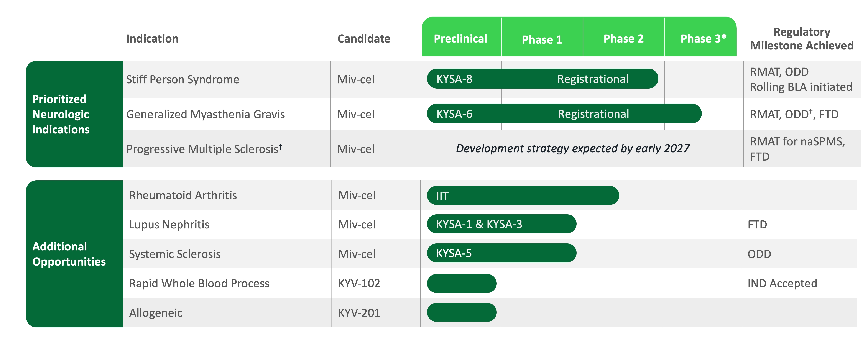
Task: Click the KYSA-5 Systemic Sclerosis bar
Action: click(x=502, y=253)
